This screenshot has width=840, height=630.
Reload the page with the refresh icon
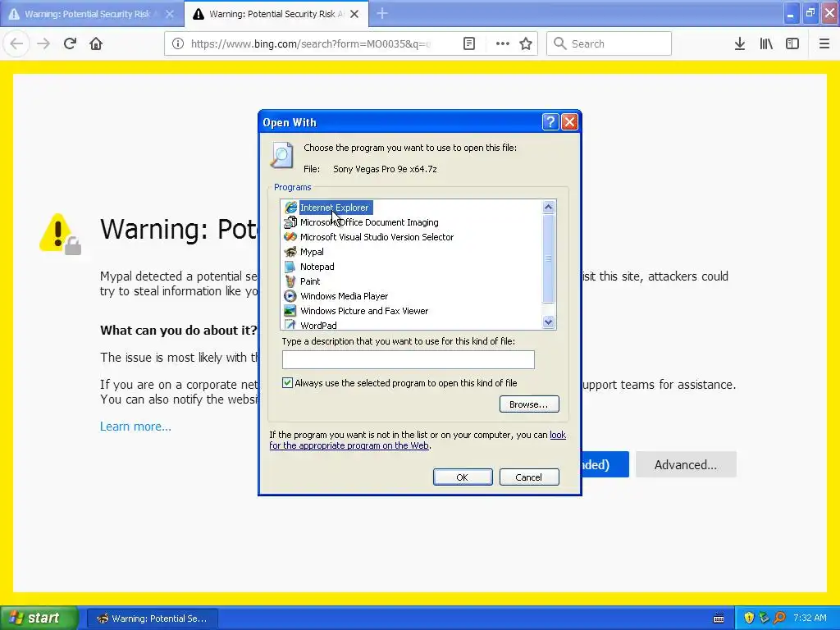click(x=70, y=43)
